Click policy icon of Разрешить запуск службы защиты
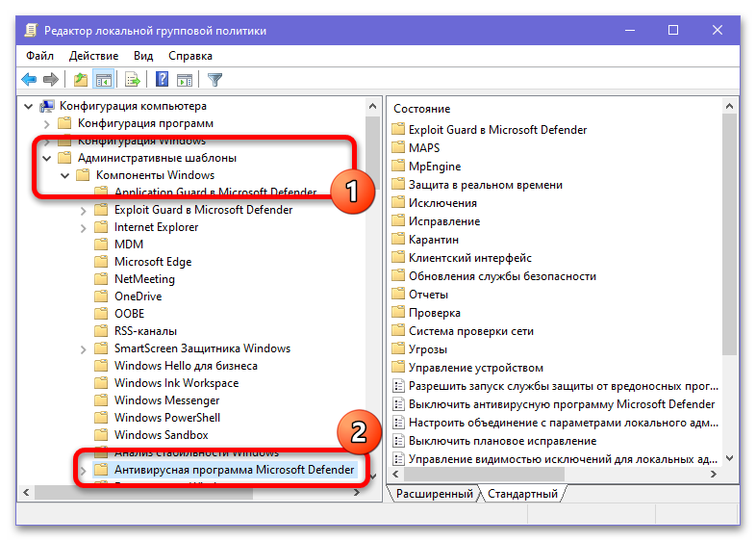The height and width of the screenshot is (541, 756). pyautogui.click(x=398, y=386)
